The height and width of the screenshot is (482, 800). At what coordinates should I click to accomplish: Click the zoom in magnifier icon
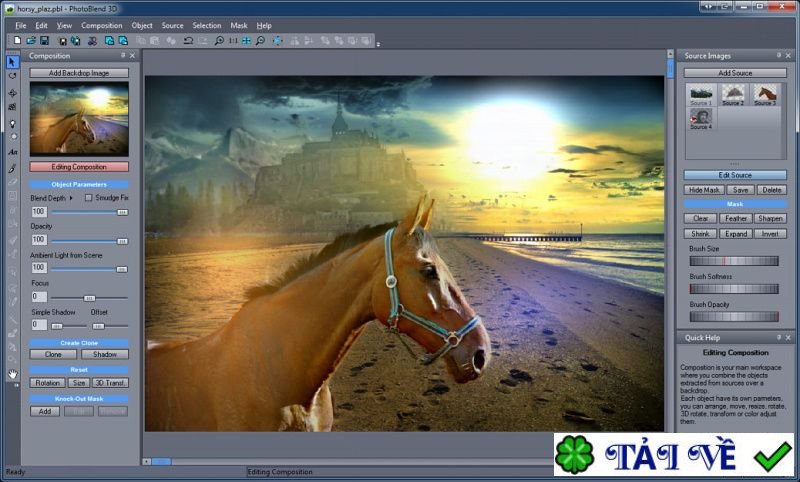(219, 40)
